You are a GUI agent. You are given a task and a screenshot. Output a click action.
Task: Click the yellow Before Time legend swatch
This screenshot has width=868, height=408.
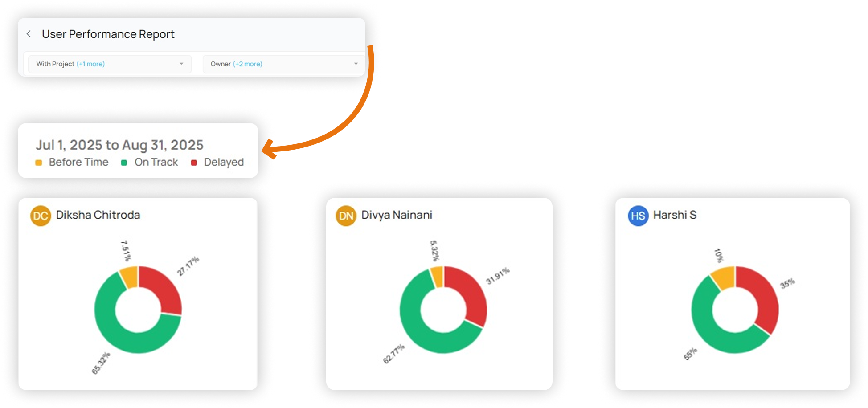pos(39,163)
